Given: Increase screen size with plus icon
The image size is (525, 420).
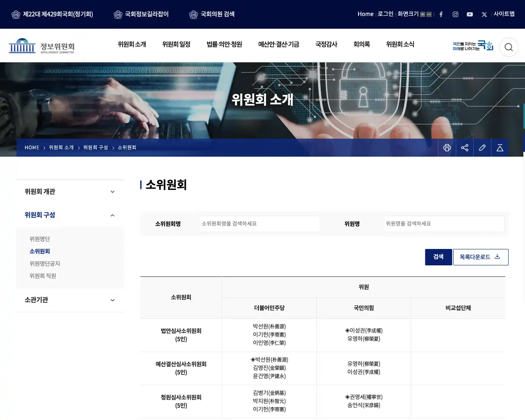Looking at the screenshot, I should (x=422, y=14).
